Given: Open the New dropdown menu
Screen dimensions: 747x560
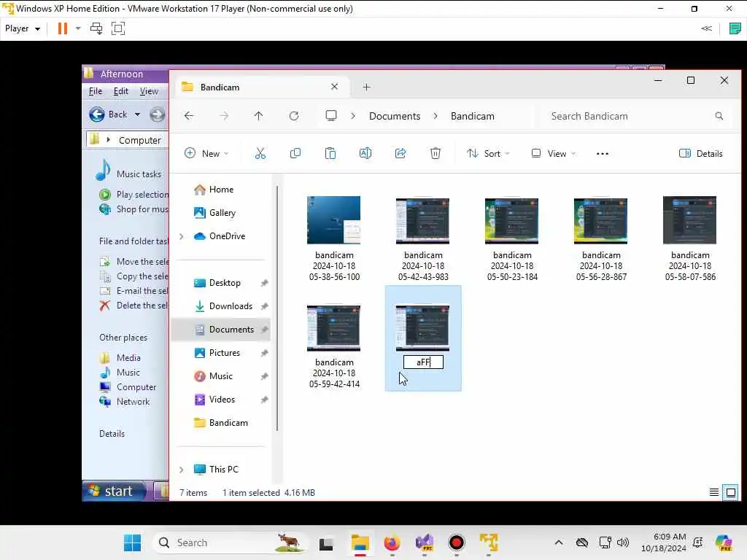Looking at the screenshot, I should click(206, 153).
